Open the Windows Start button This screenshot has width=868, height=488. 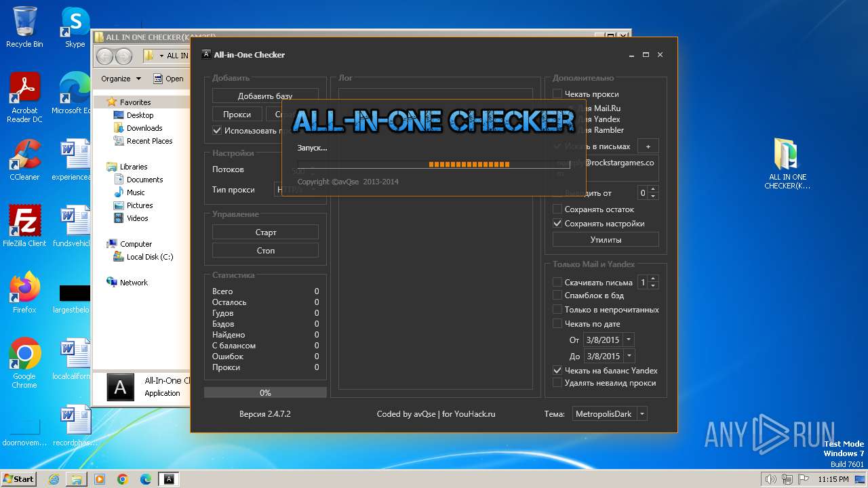(x=19, y=479)
